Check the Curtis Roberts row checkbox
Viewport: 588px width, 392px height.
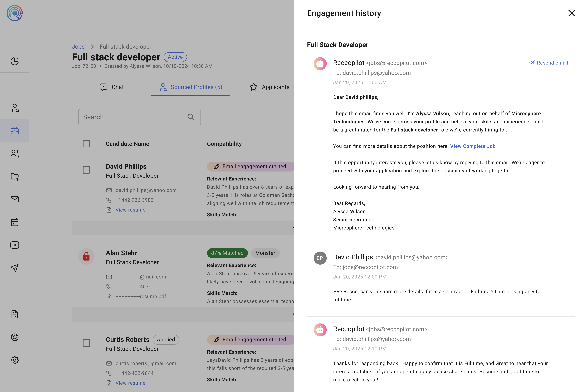click(86, 343)
